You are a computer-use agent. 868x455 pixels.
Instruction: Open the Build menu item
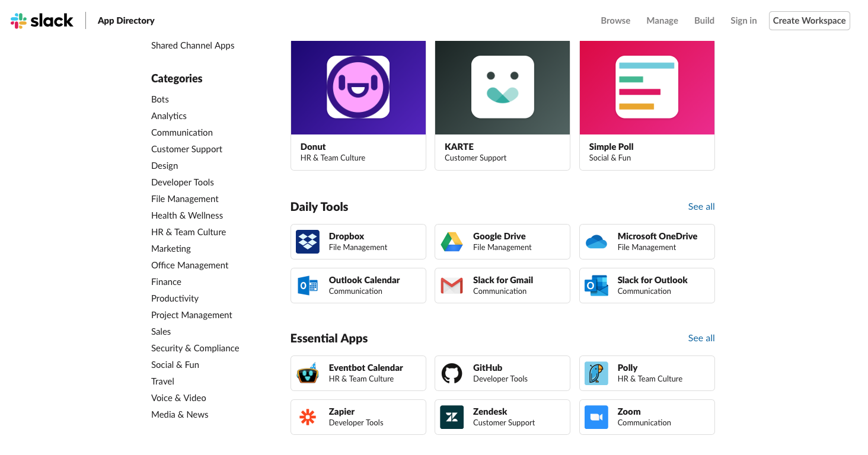pyautogui.click(x=704, y=21)
